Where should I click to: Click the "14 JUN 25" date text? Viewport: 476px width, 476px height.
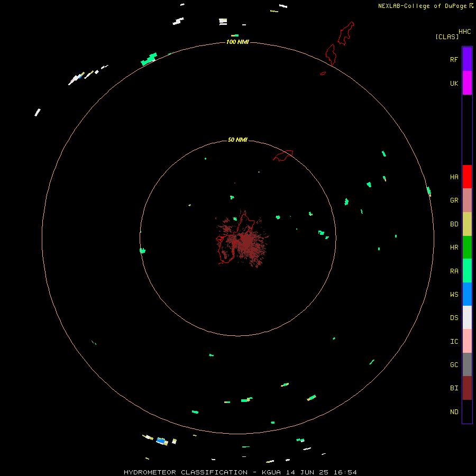tap(307, 472)
